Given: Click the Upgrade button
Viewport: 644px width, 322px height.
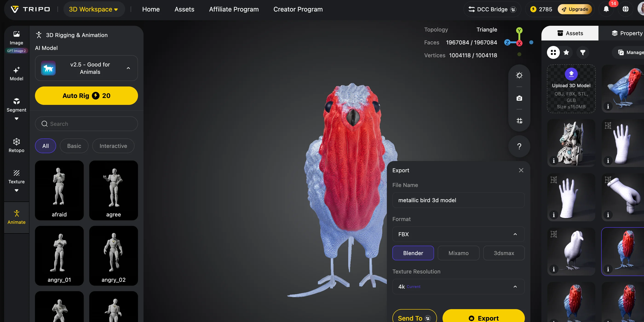Looking at the screenshot, I should pyautogui.click(x=575, y=9).
